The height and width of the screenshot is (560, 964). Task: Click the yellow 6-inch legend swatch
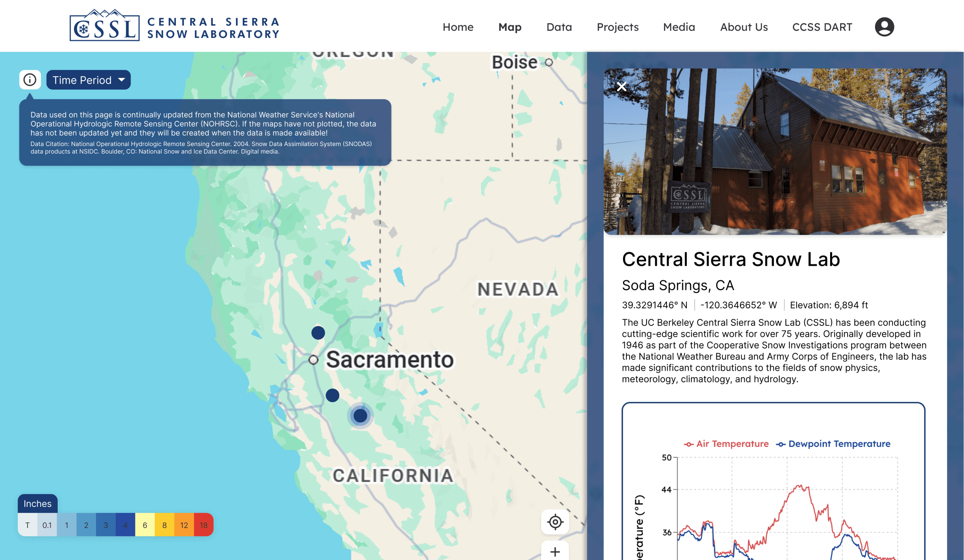pos(145,525)
